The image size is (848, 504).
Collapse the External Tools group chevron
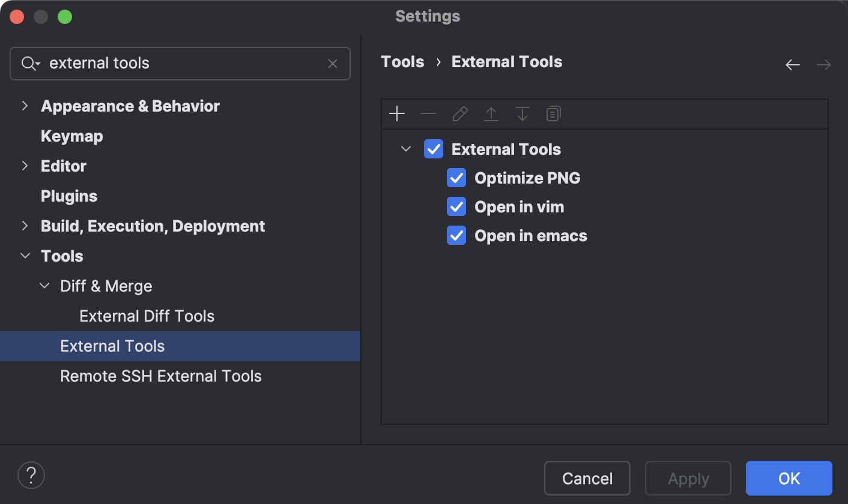(x=407, y=149)
